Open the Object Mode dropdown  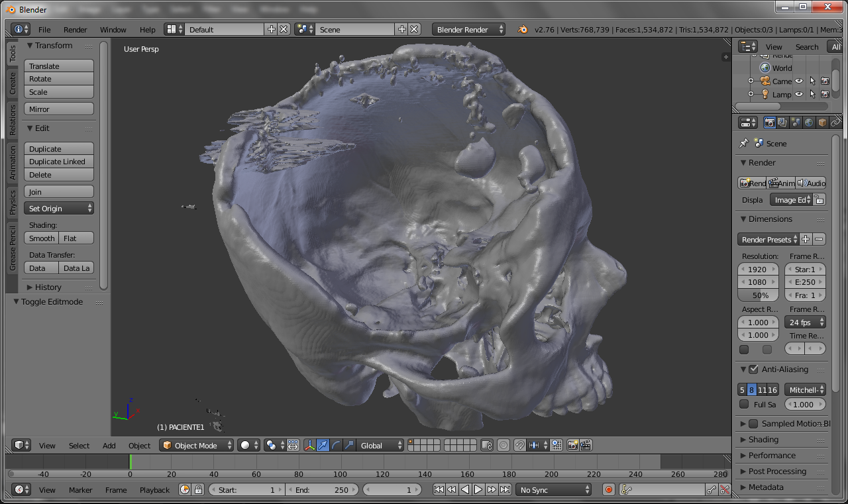pyautogui.click(x=197, y=446)
